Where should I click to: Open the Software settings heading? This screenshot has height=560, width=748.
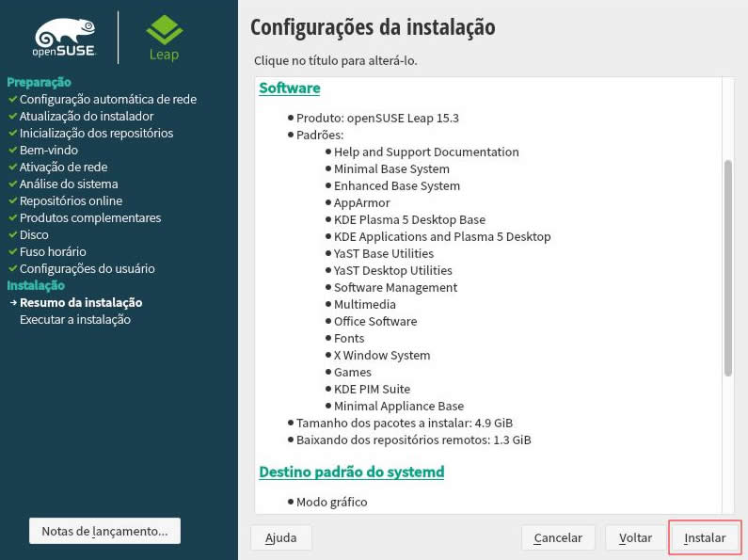(x=290, y=88)
